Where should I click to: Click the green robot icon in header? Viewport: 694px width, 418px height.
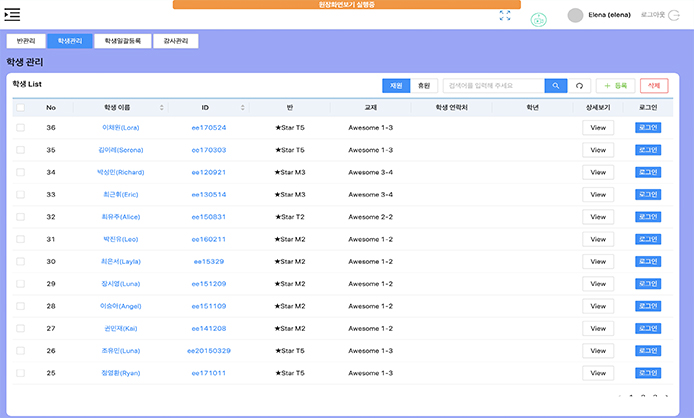(x=538, y=19)
